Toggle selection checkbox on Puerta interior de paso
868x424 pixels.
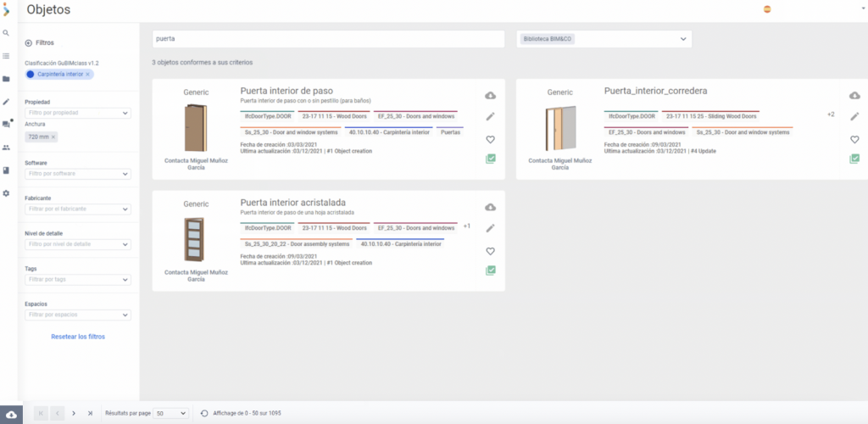coord(490,159)
